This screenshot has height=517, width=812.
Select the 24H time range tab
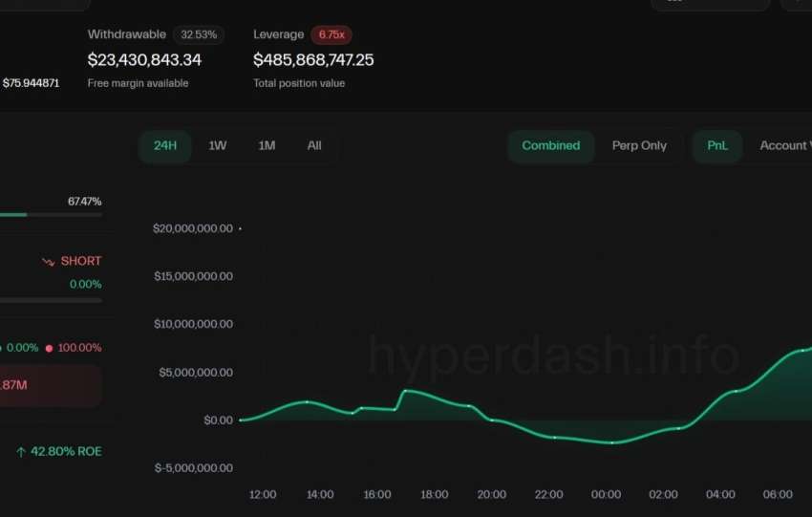coord(165,146)
